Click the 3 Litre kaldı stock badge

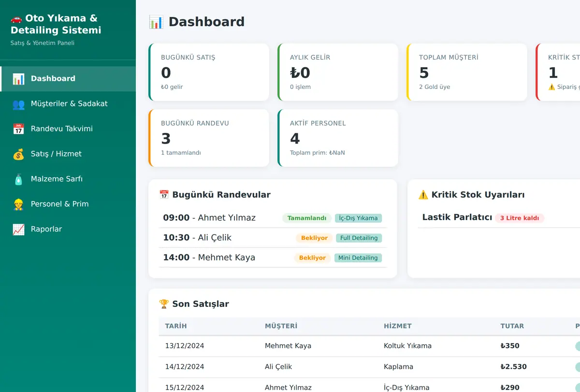[520, 218]
